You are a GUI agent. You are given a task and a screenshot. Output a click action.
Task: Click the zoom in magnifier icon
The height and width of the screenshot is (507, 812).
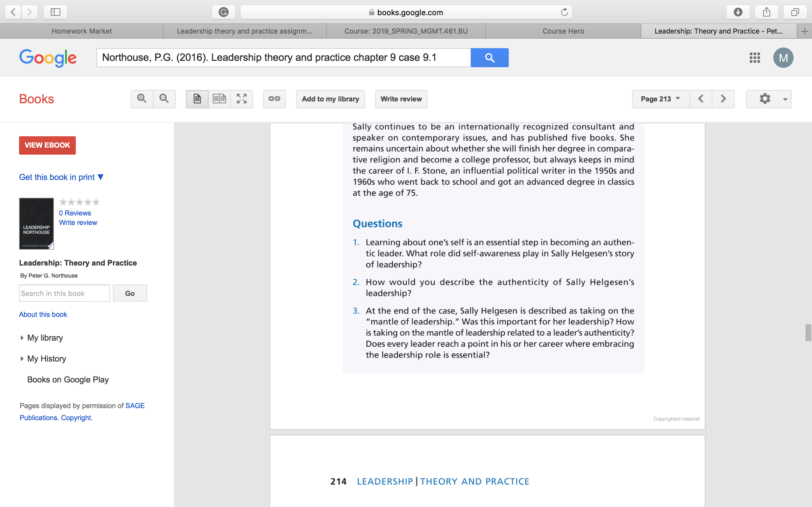pos(142,99)
